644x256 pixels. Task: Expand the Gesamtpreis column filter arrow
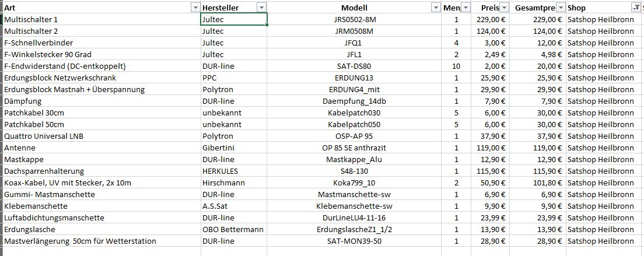point(561,8)
